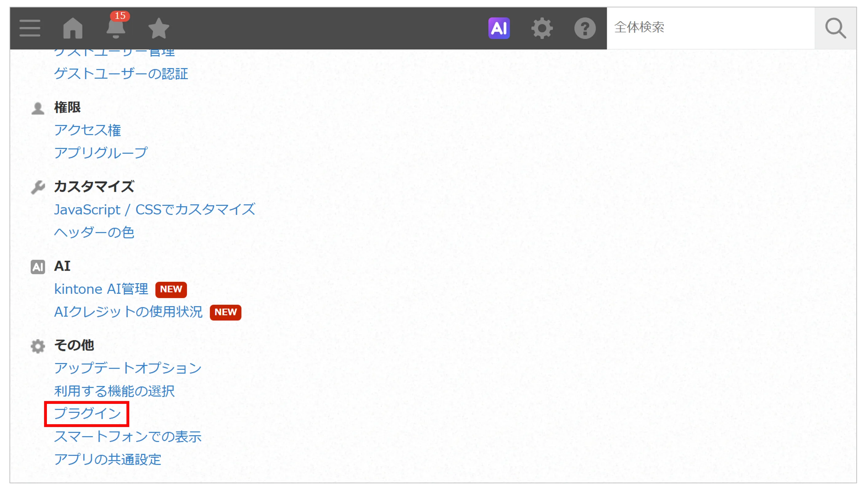Launch the purple AI assistant icon

click(x=499, y=28)
